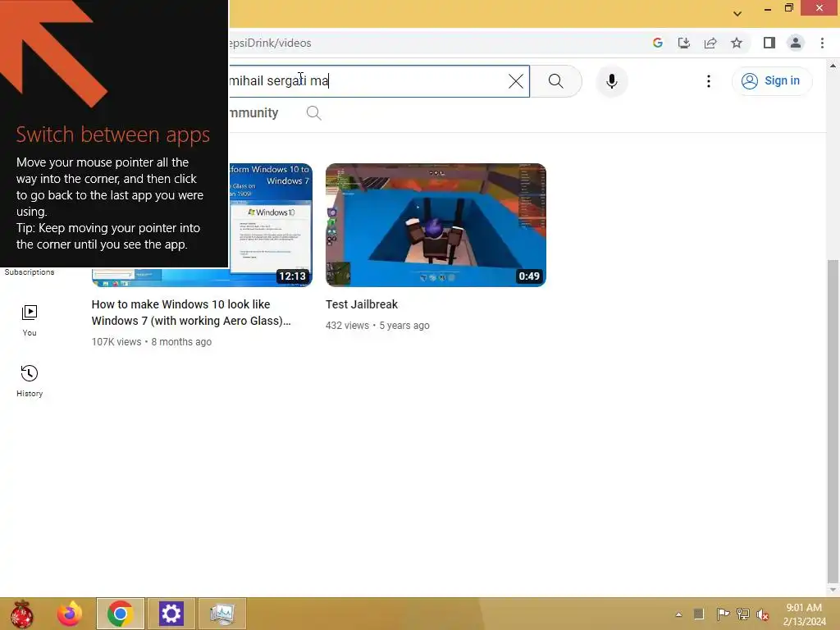
Task: Open Chrome three-dot menu
Action: coord(822,43)
